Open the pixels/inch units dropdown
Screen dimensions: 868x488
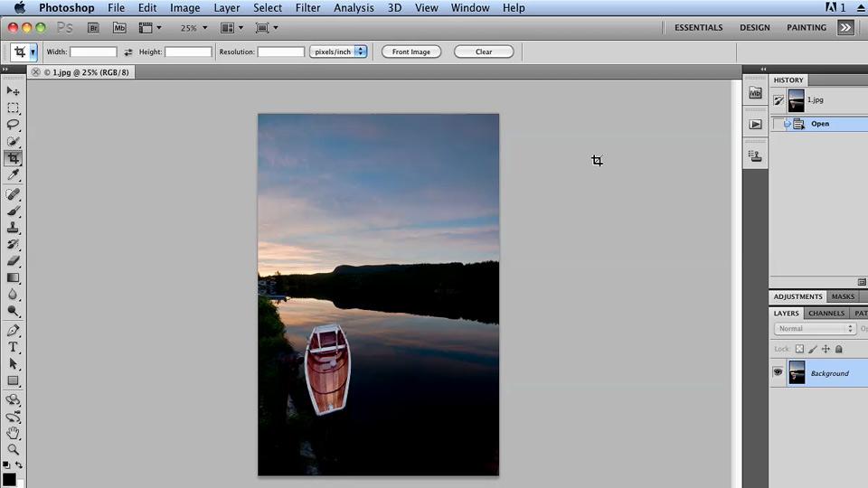(338, 52)
